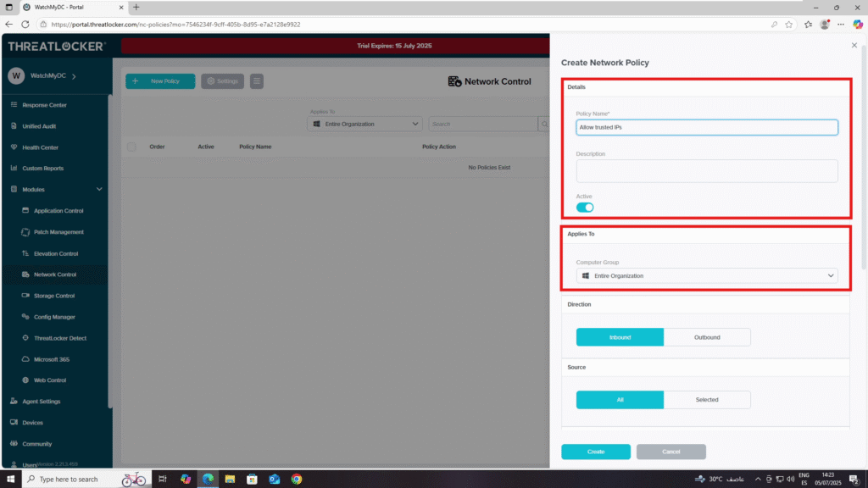Open Network Control module

click(x=55, y=274)
